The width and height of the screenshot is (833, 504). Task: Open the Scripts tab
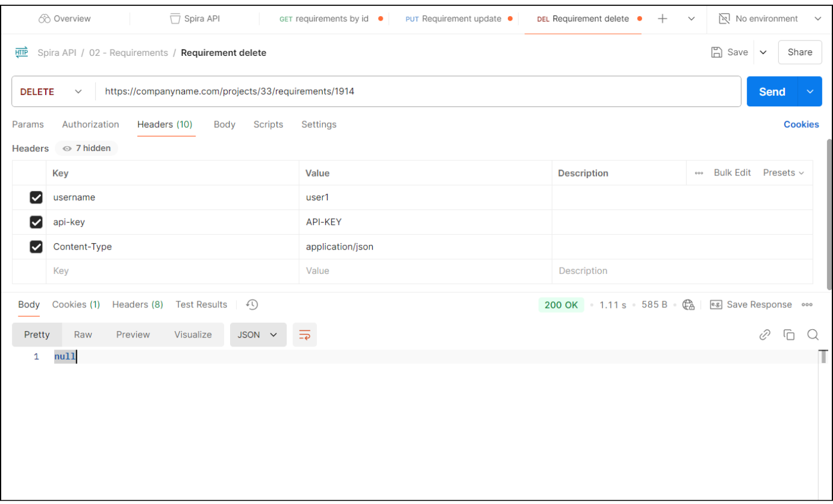268,124
